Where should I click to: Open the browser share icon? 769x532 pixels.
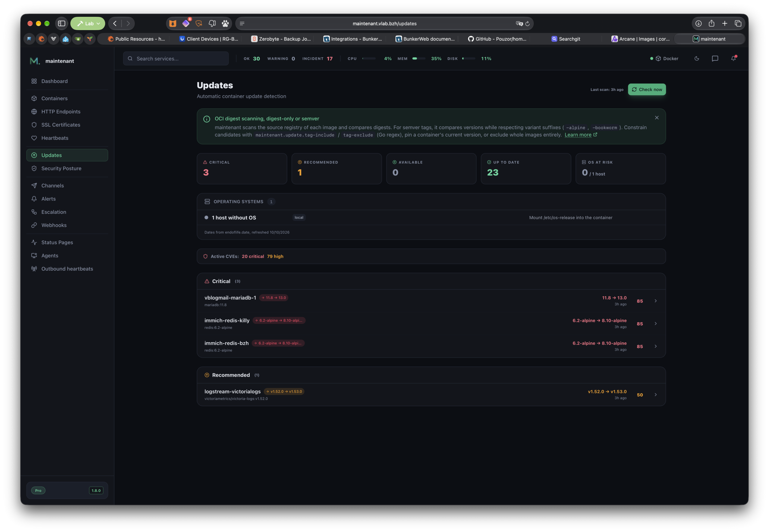tap(712, 23)
